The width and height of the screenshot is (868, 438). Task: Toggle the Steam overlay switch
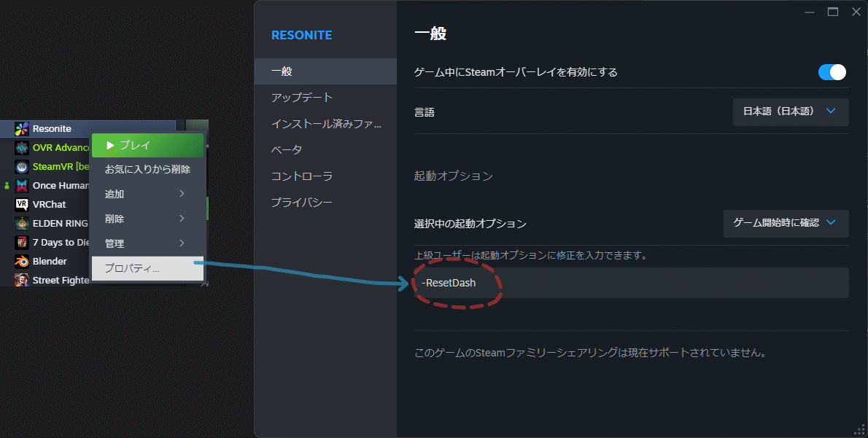click(832, 72)
